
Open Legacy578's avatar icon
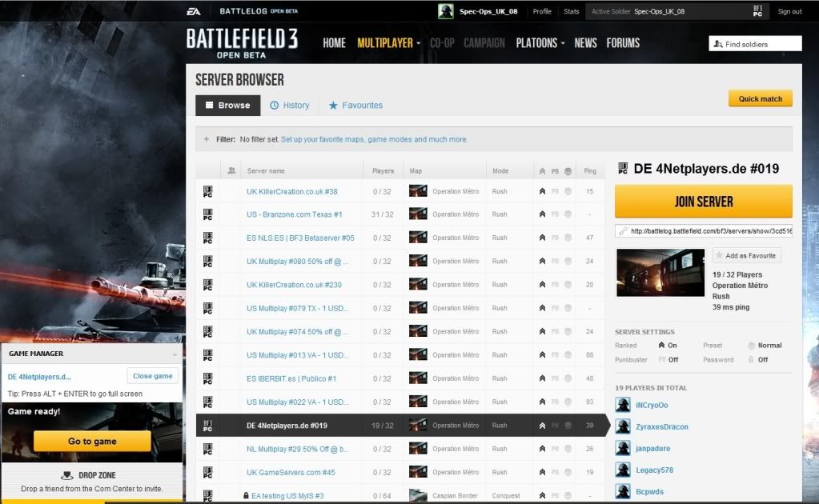pyautogui.click(x=623, y=470)
